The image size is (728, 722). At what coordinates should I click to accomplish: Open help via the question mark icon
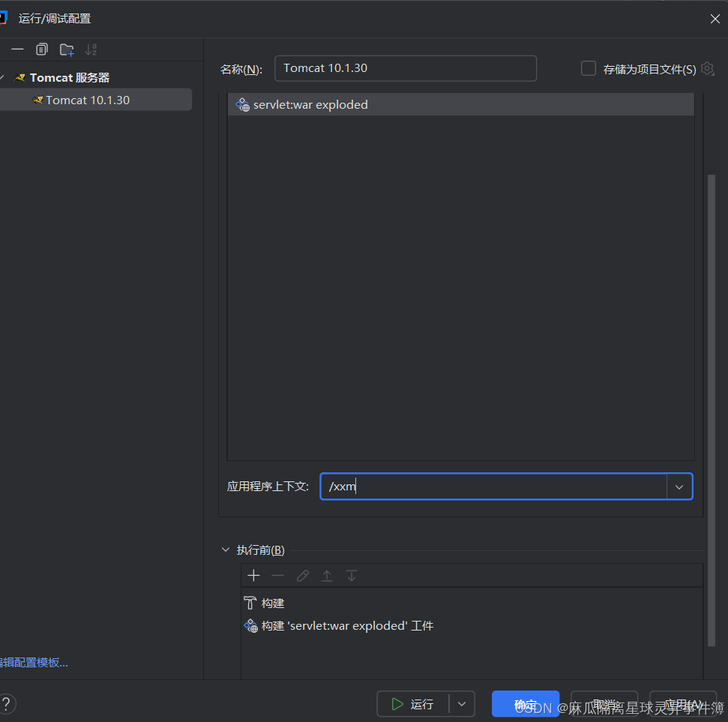7,703
